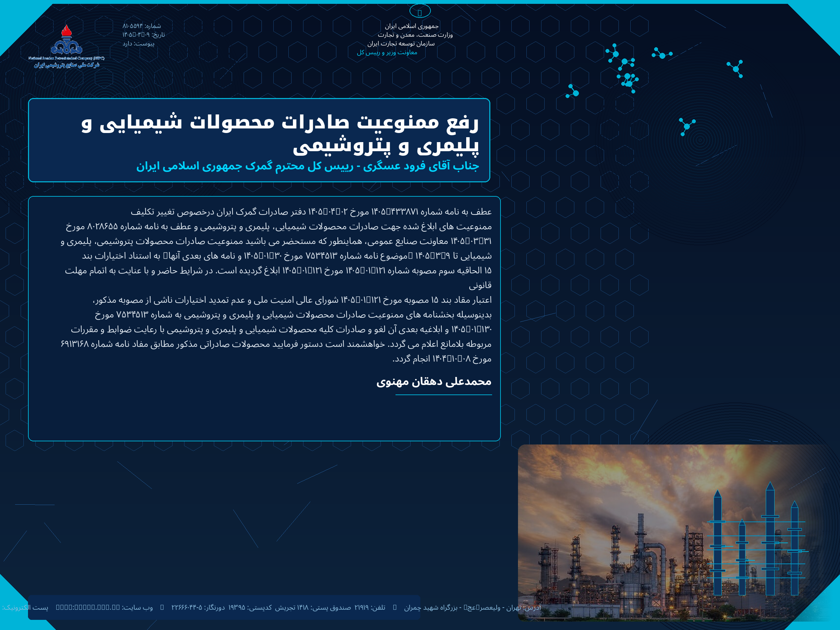This screenshot has width=840, height=630.
Task: Click the molecule icon beside the title box
Action: point(687,127)
